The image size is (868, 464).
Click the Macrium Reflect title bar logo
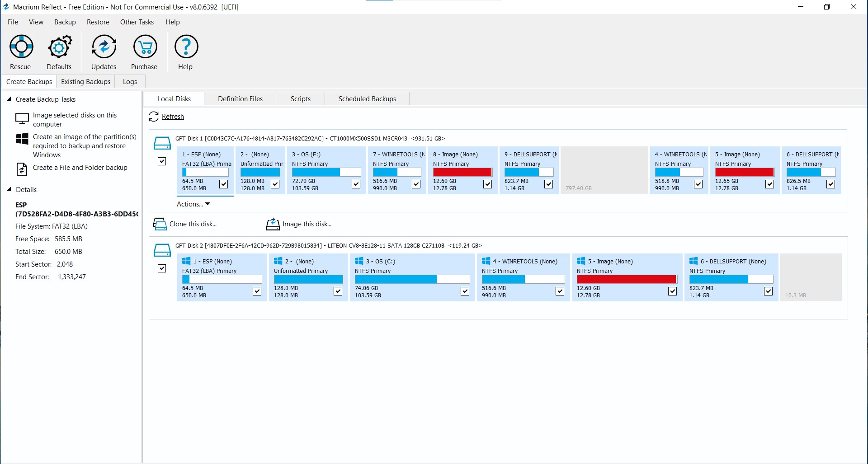(6, 7)
